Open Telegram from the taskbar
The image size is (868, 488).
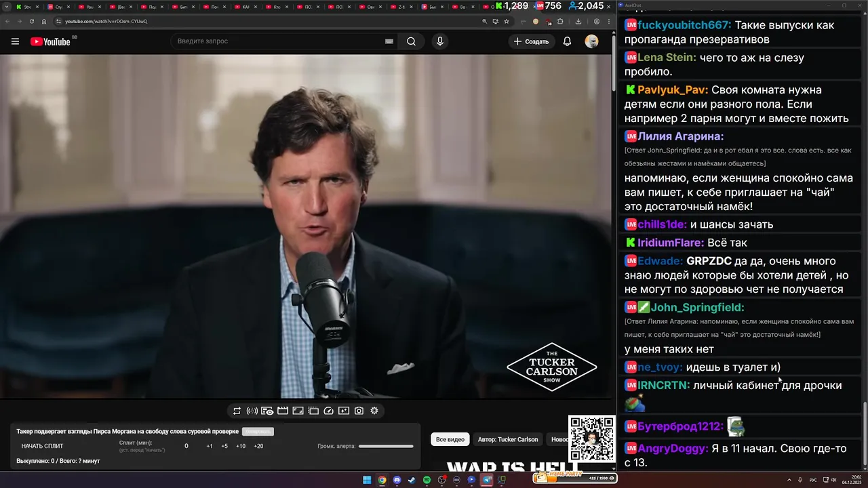coord(486,480)
